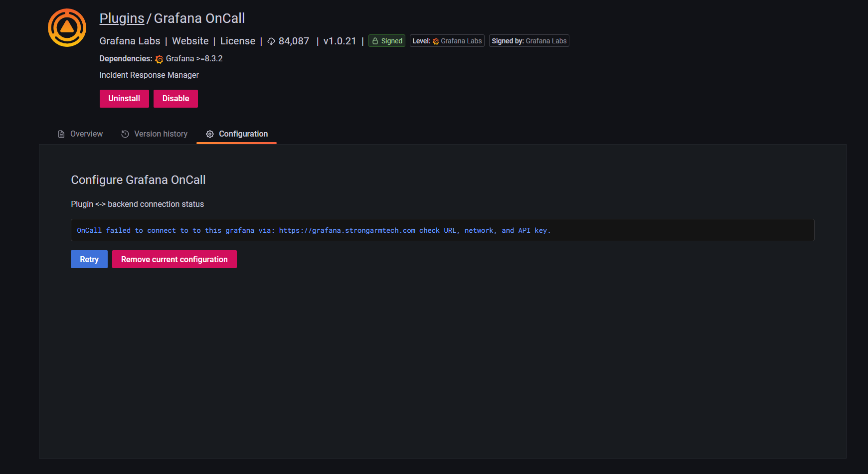Open the Grafana Labs author link

[130, 41]
